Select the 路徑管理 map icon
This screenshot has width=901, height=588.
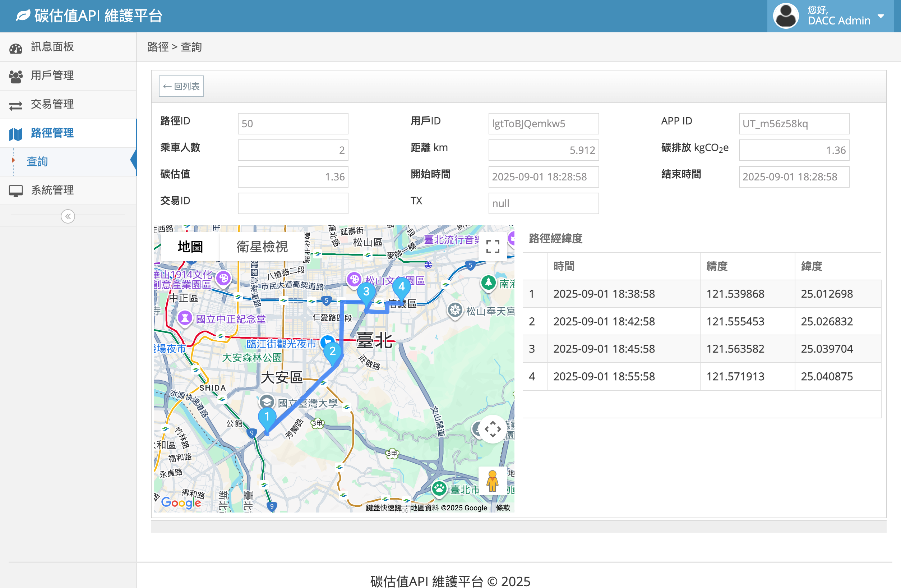point(15,133)
